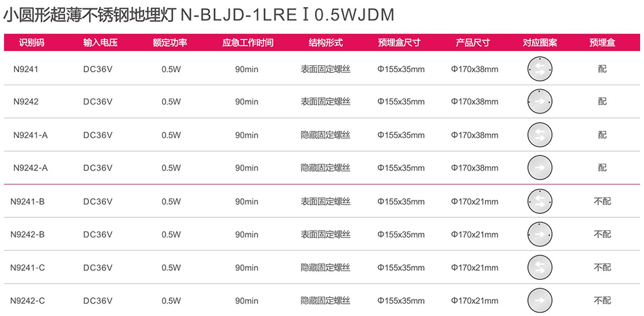Click the 应急工作时间 column header
Viewport: 644px width, 316px height.
coord(247,43)
